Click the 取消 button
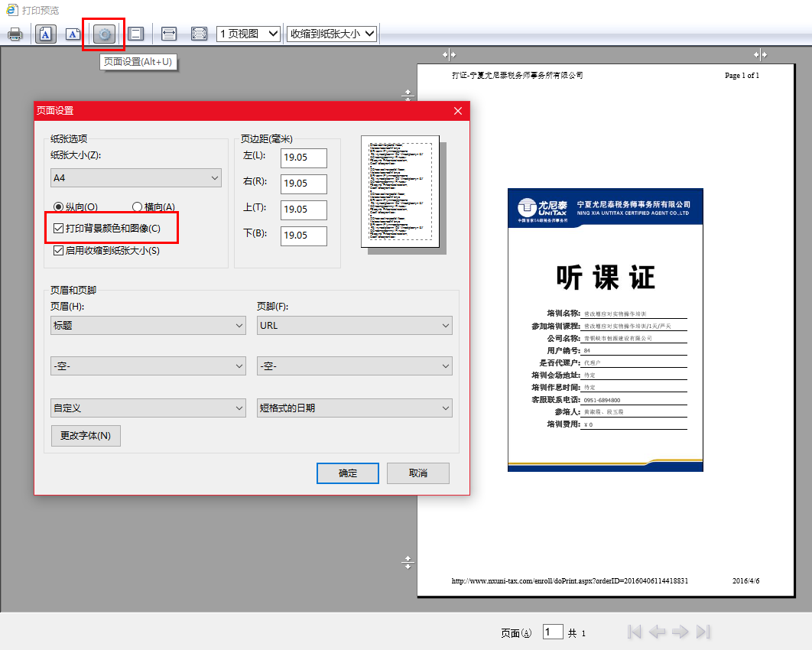This screenshot has height=650, width=812. (418, 473)
